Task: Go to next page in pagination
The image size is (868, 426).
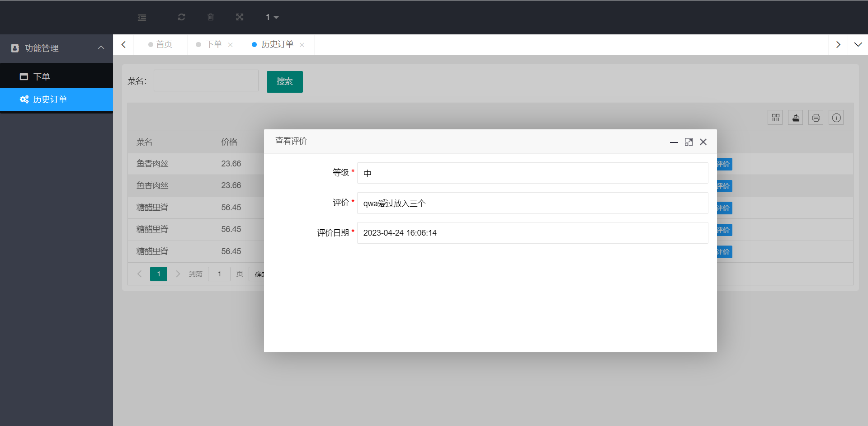Action: point(178,274)
